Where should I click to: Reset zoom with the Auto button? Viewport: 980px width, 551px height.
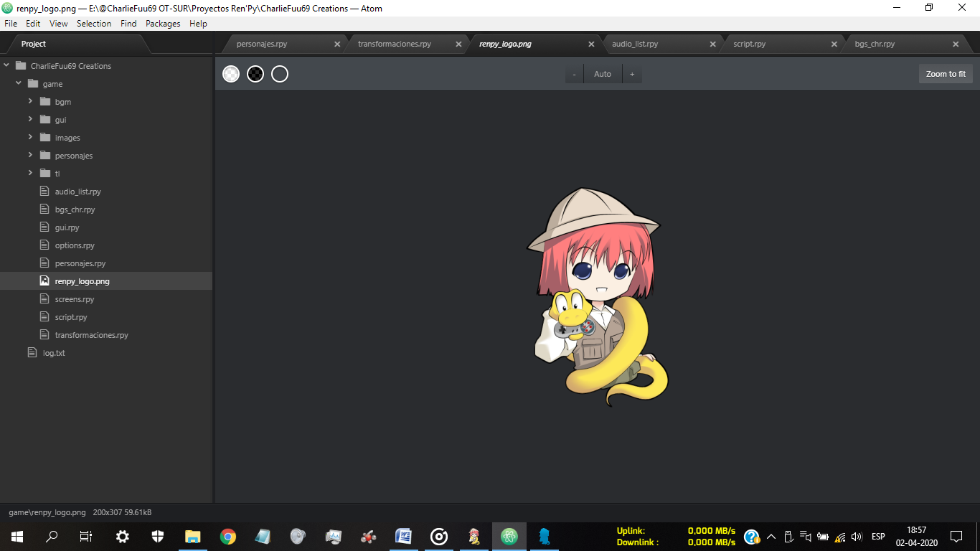(603, 74)
